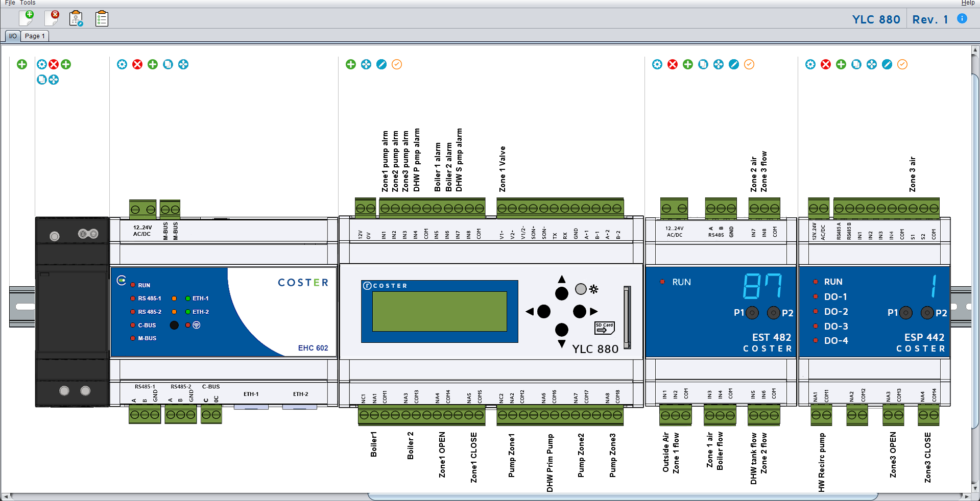The image size is (980, 501).
Task: Click orange checkmark icon above ESP 442 module
Action: pyautogui.click(x=902, y=64)
